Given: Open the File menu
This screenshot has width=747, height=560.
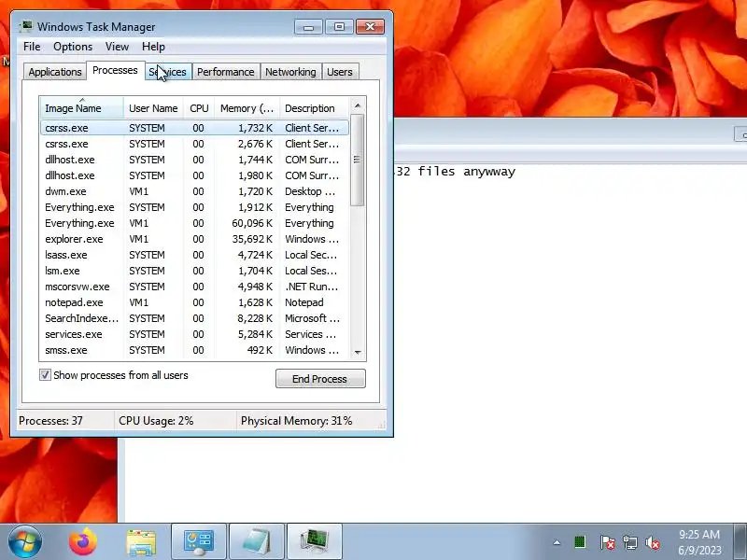Looking at the screenshot, I should pyautogui.click(x=32, y=47).
